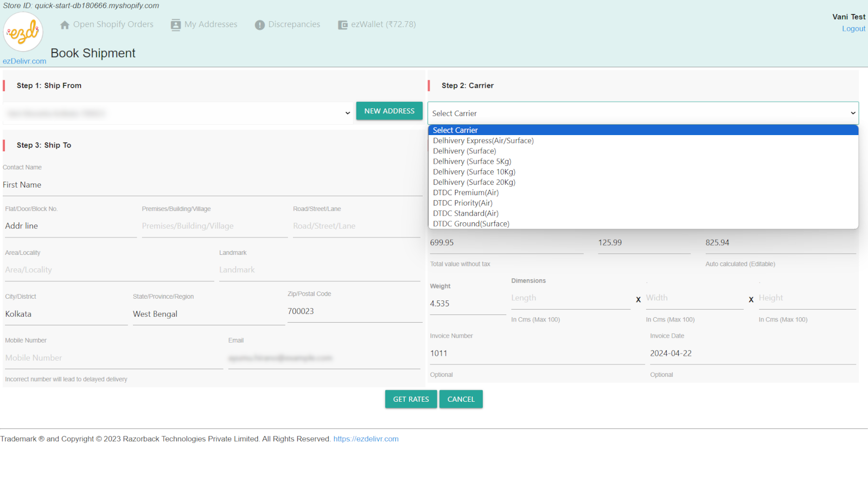Click the GET RATES button
This screenshot has height=488, width=868.
(411, 399)
